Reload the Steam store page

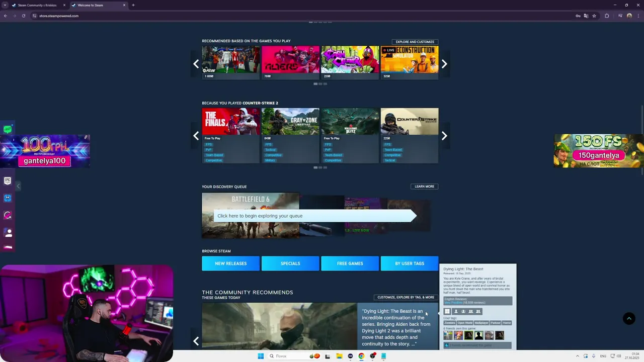(24, 16)
